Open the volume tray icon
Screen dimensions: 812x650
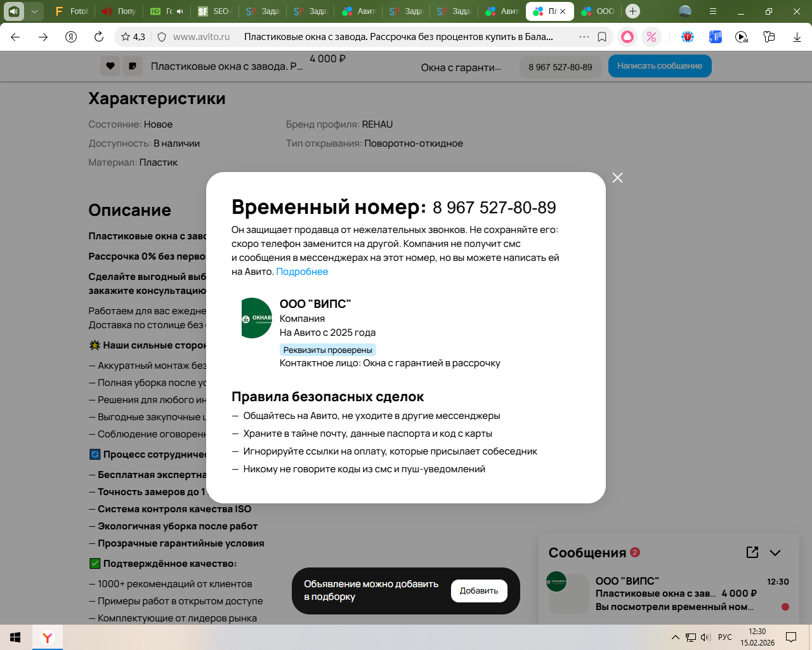click(705, 637)
